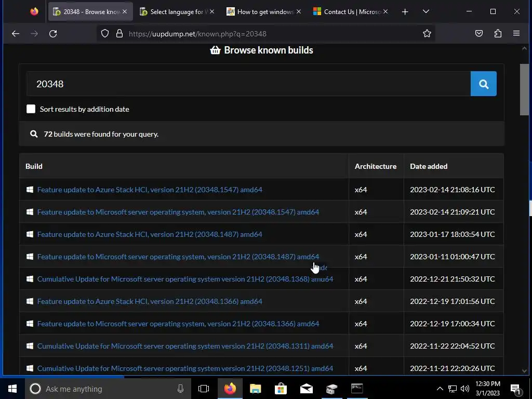Image resolution: width=532 pixels, height=399 pixels.
Task: Open the Mail app from taskbar
Action: pos(307,389)
